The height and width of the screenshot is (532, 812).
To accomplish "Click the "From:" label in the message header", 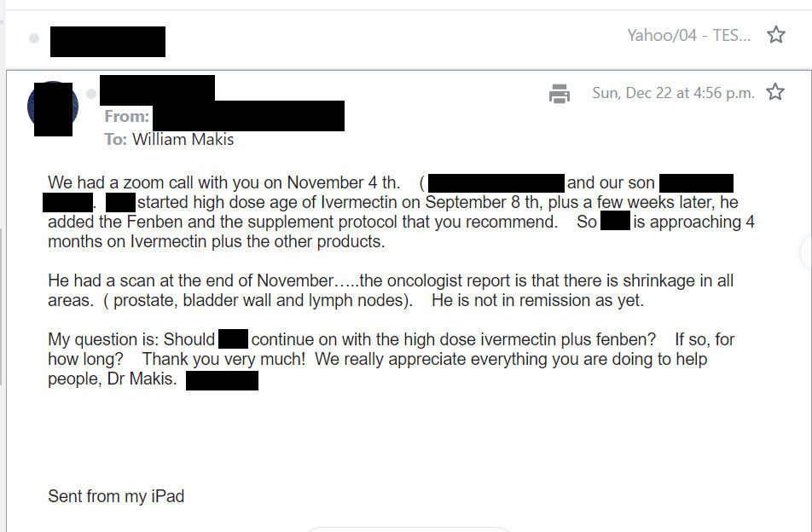I will coord(126,117).
